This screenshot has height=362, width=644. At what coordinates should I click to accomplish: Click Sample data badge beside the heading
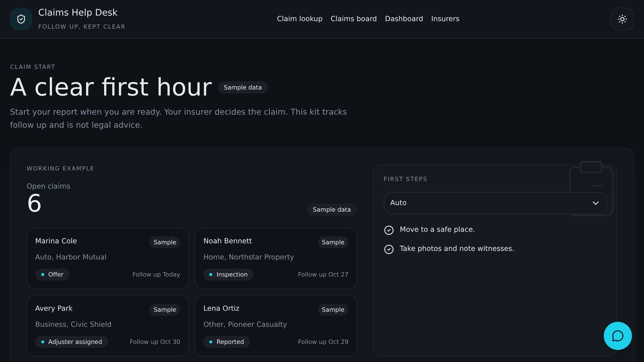click(x=243, y=87)
